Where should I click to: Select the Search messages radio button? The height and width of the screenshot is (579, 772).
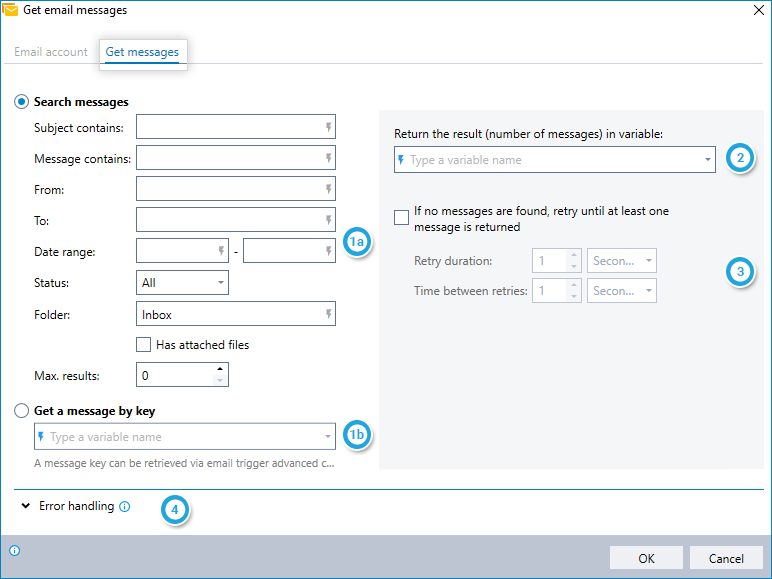(x=21, y=102)
